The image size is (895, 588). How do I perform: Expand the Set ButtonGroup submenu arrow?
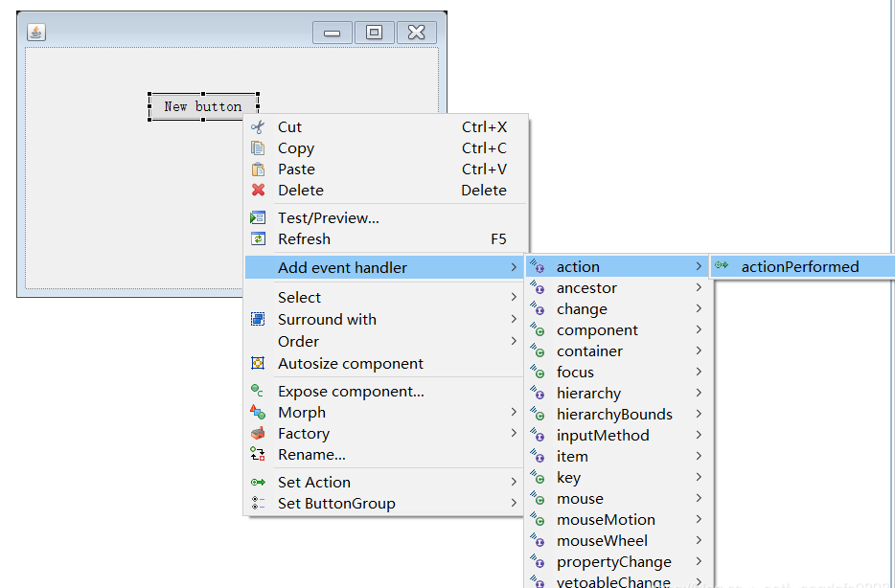point(514,503)
